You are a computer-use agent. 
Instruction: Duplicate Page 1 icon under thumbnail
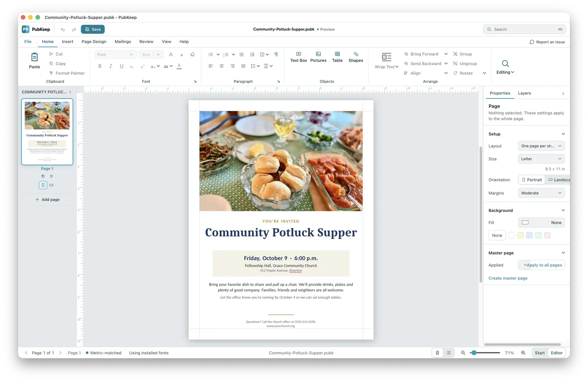coord(43,176)
